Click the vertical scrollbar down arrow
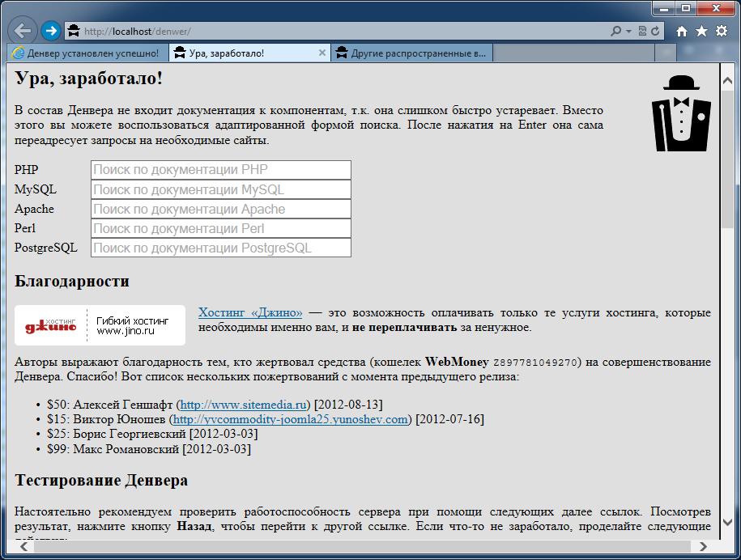 point(727,522)
